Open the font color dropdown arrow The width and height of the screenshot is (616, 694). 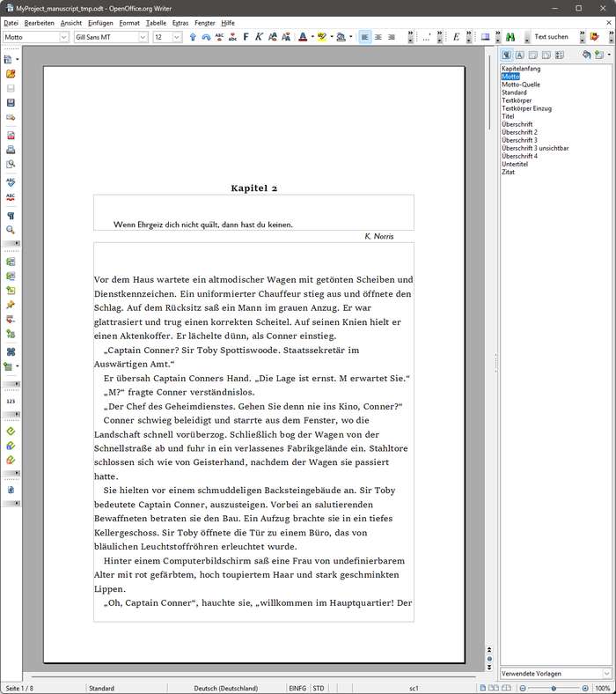pyautogui.click(x=312, y=37)
